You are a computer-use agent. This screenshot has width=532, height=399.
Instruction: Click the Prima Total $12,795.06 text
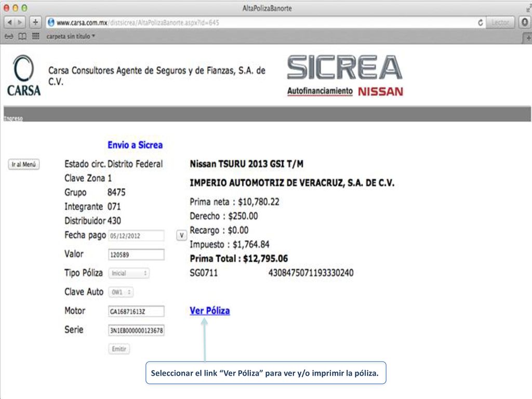coord(238,259)
